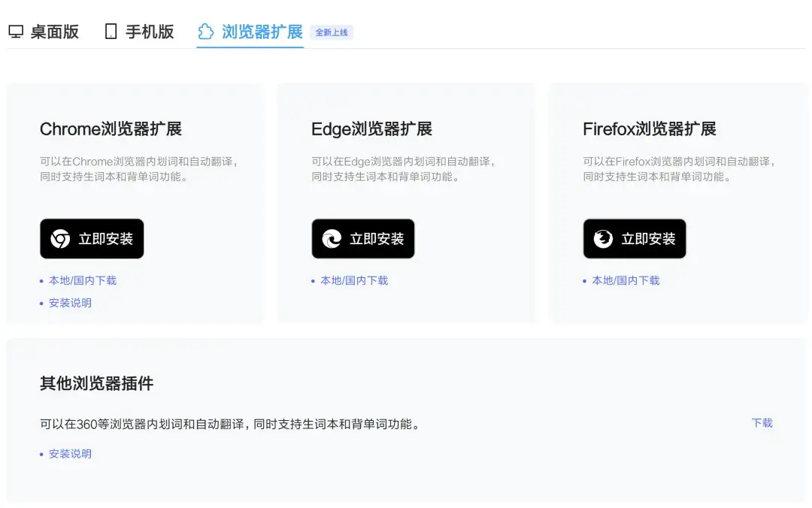Viewport: 812px width, 508px height.
Task: Select the 浏览器扩展 tab label
Action: pos(262,32)
